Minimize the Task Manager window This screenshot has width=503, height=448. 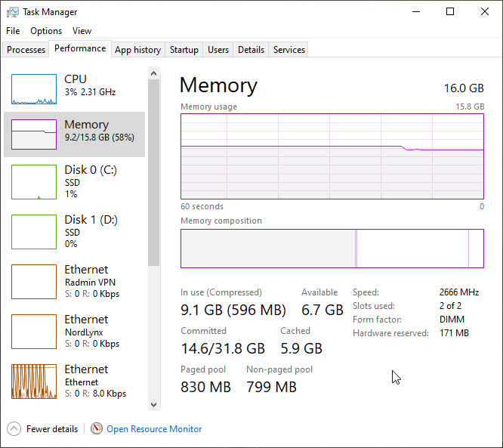[416, 12]
